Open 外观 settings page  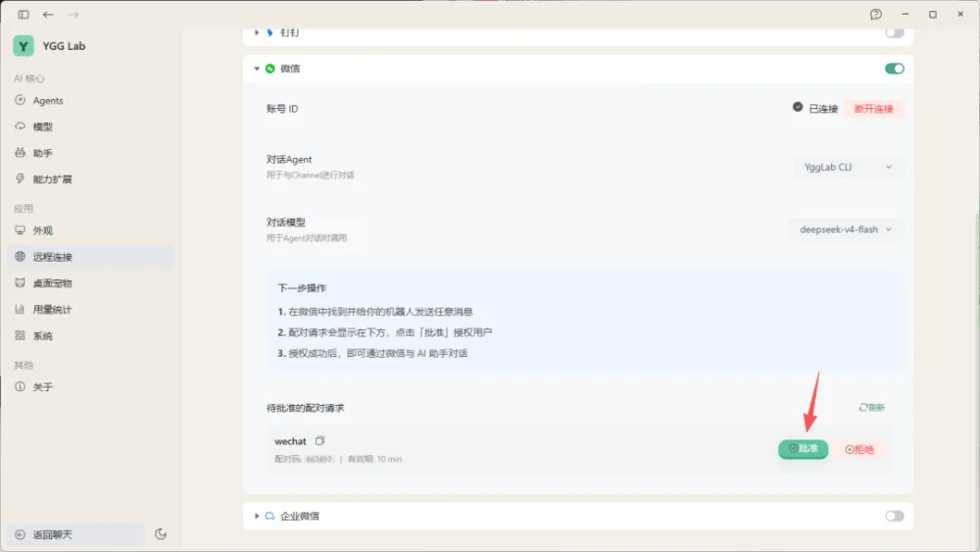(x=90, y=230)
